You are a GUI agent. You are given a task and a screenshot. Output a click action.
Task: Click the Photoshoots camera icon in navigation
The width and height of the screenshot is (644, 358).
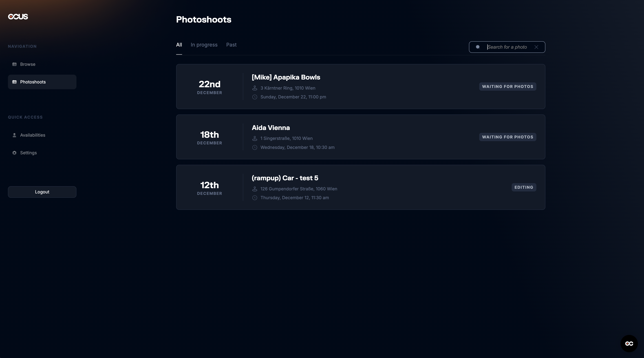(14, 82)
